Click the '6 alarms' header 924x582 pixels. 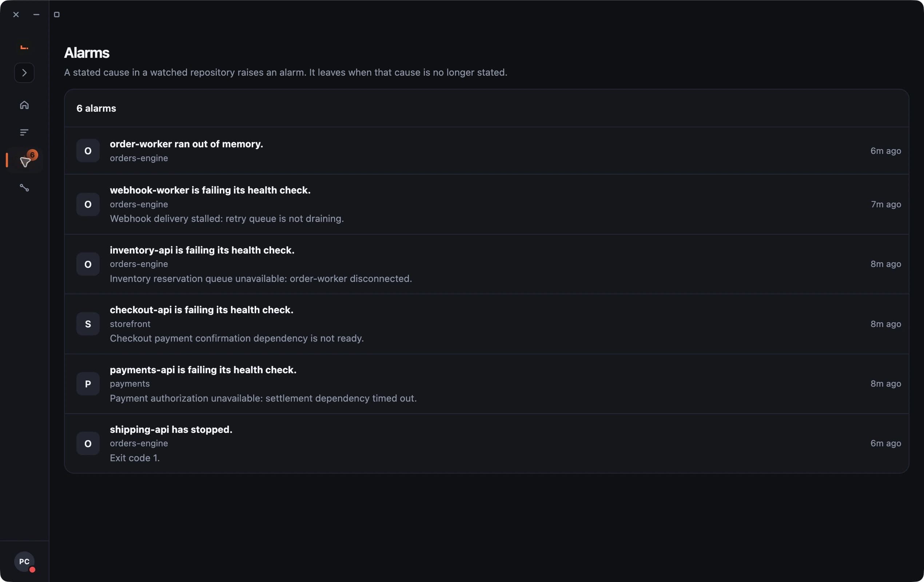coord(96,108)
